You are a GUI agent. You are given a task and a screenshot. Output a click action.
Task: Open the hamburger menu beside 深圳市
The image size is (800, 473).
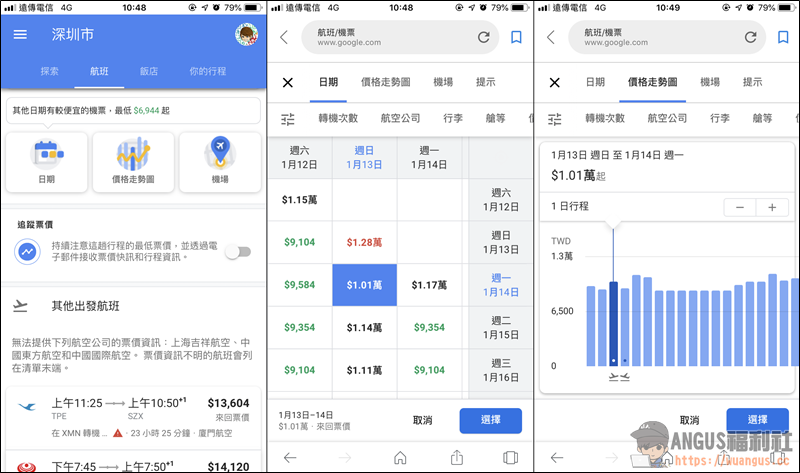(x=21, y=35)
